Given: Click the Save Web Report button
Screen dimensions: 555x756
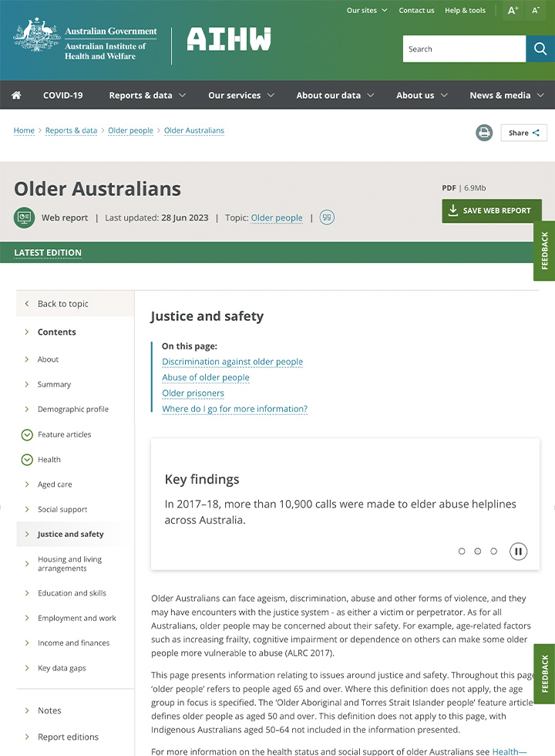Looking at the screenshot, I should [x=492, y=211].
